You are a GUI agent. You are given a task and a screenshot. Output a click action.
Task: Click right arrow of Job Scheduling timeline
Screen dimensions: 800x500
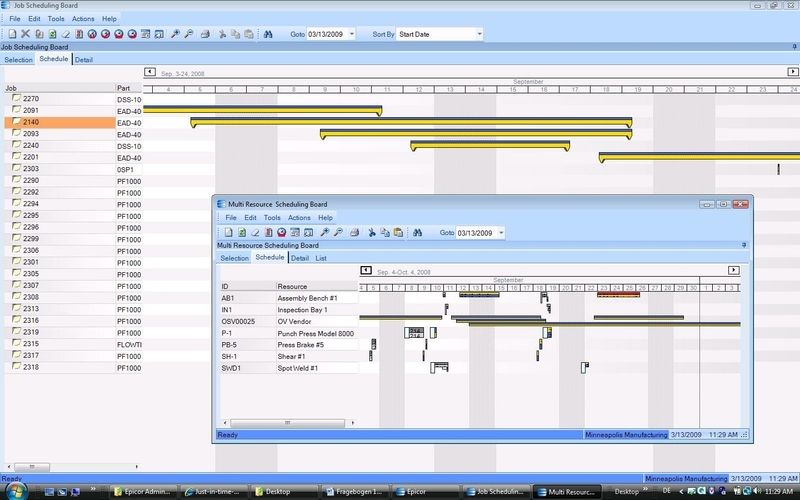793,72
